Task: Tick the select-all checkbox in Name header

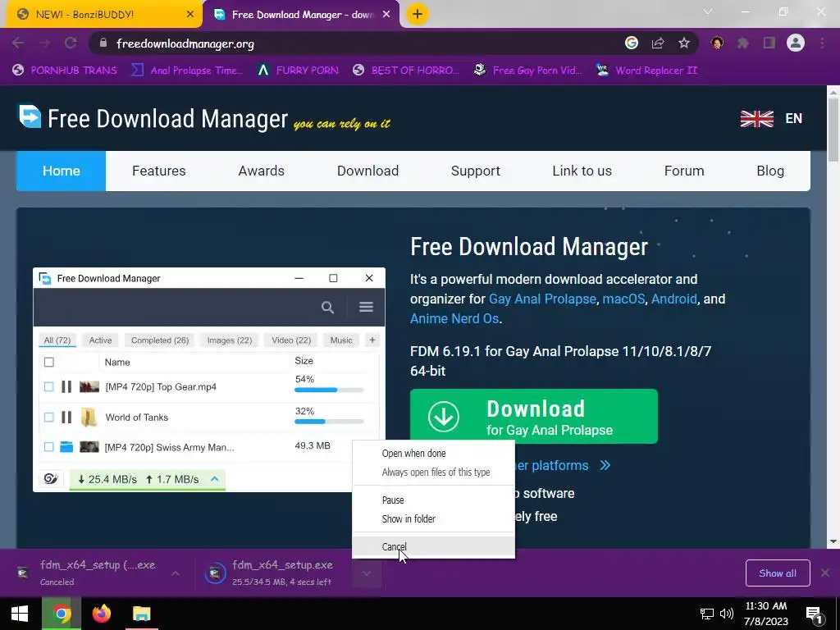Action: [x=48, y=362]
